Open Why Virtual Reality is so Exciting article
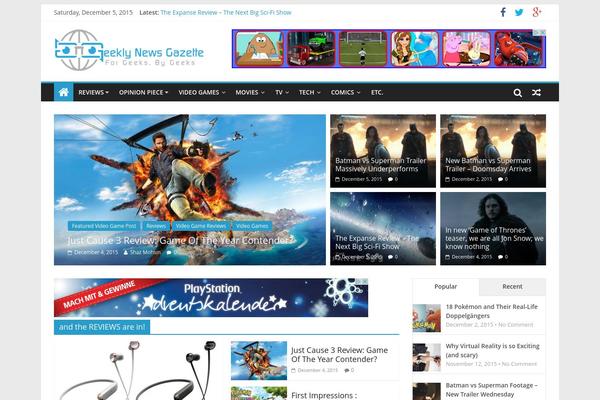This screenshot has height=400, width=600. 492,350
